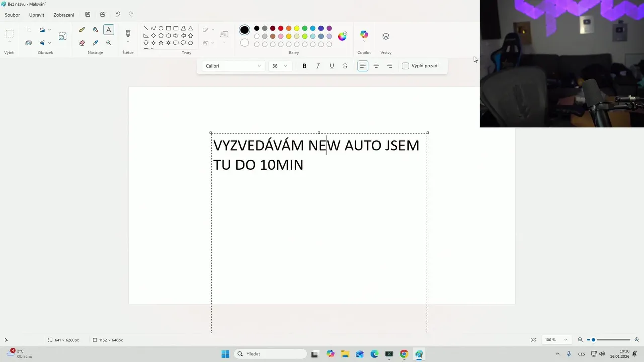
Task: Select the right arrow shape
Action: (176, 36)
